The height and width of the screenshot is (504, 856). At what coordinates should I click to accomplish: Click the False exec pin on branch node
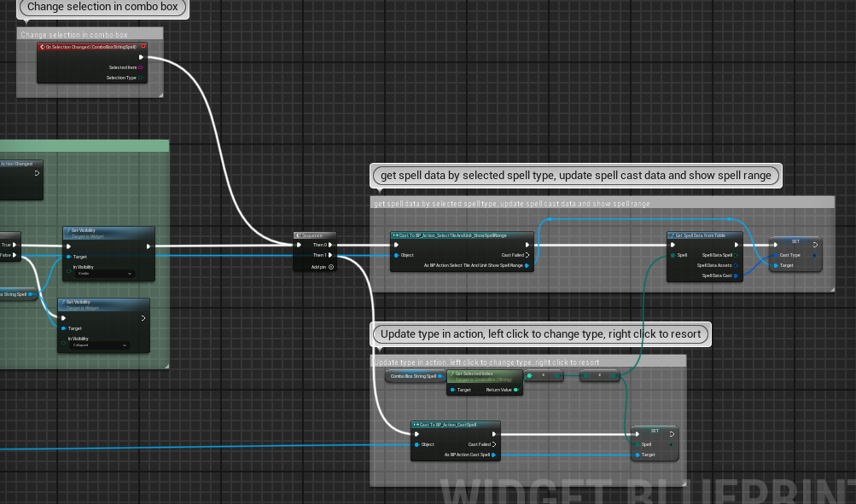[15, 255]
